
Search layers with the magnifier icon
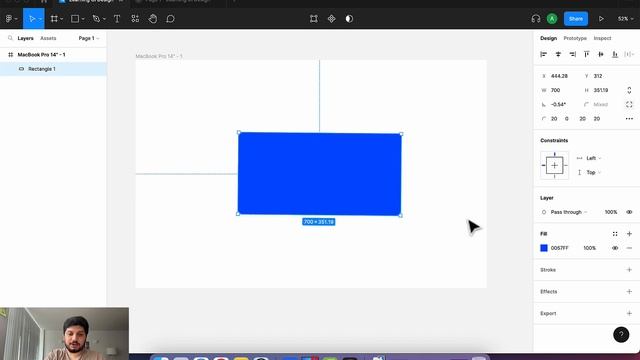[10, 38]
